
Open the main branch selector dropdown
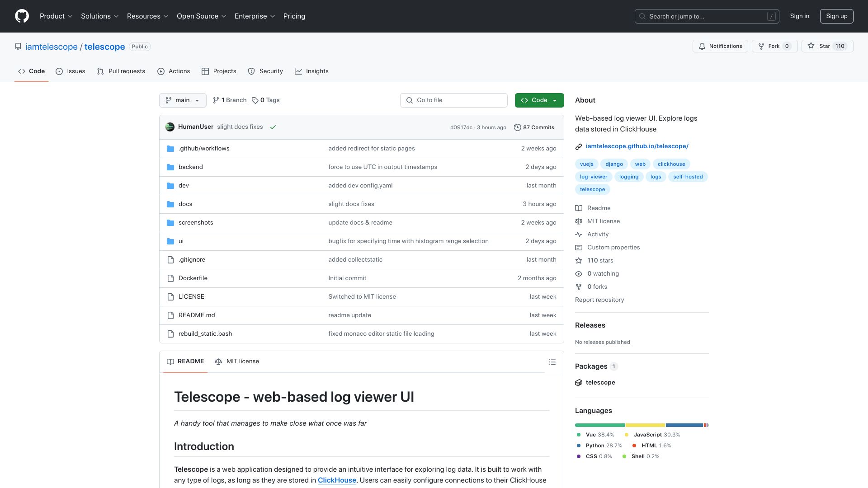click(183, 100)
